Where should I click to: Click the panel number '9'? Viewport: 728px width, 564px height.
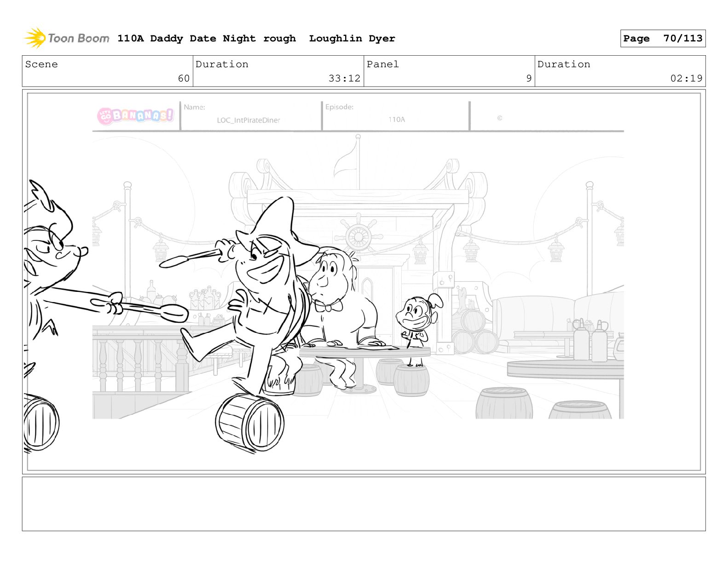coord(529,78)
